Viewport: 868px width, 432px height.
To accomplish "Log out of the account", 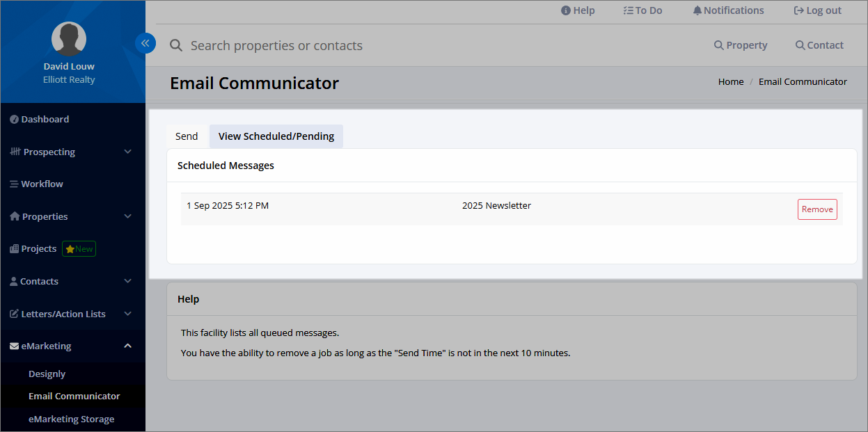I will tap(818, 10).
